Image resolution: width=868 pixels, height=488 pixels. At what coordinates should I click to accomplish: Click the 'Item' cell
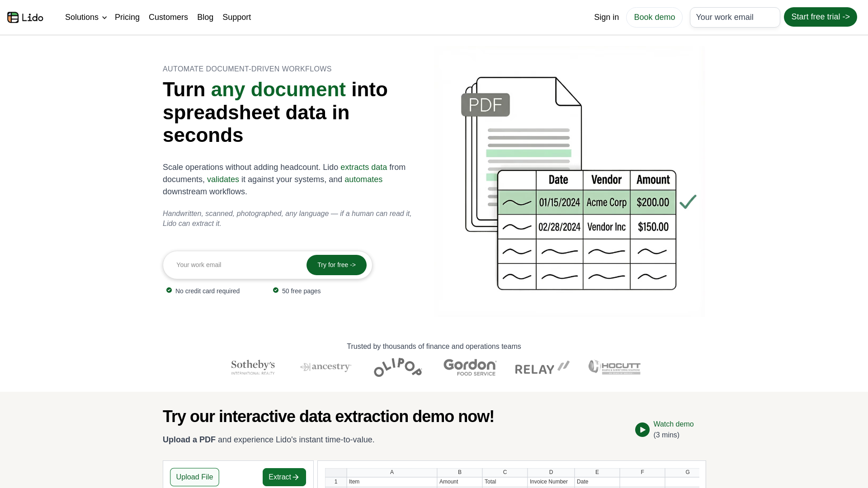[392, 482]
